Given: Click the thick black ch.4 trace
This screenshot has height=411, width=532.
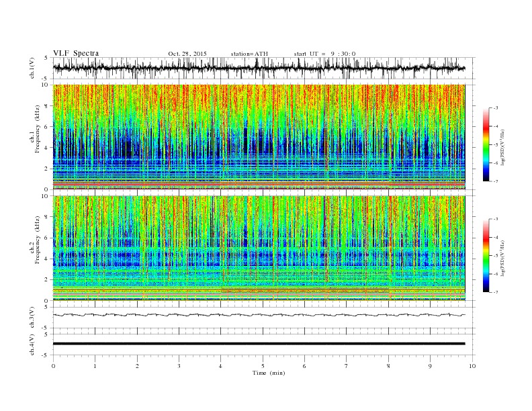Looking at the screenshot, I should 259,344.
